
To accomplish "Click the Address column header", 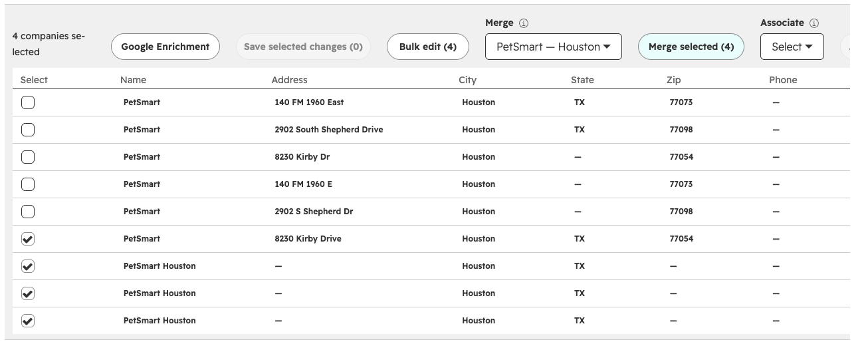I will coord(290,80).
